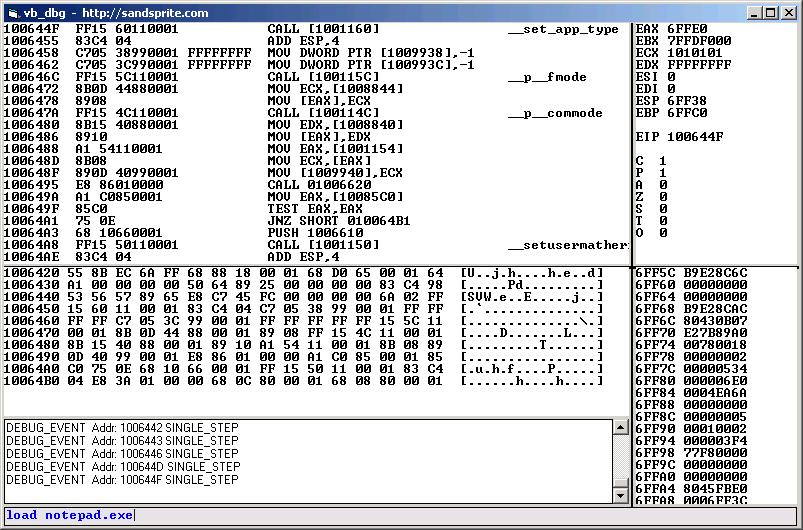Maximize the vb_dbg debugger window
The image size is (803, 530).
(x=768, y=13)
